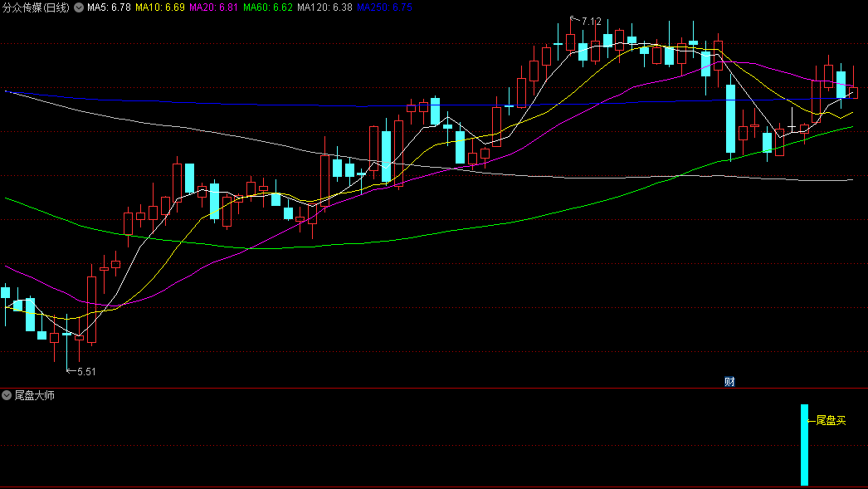Viewport: 868px width, 489px height.
Task: Click the MA250: 6.75 indicator label
Action: pyautogui.click(x=384, y=7)
